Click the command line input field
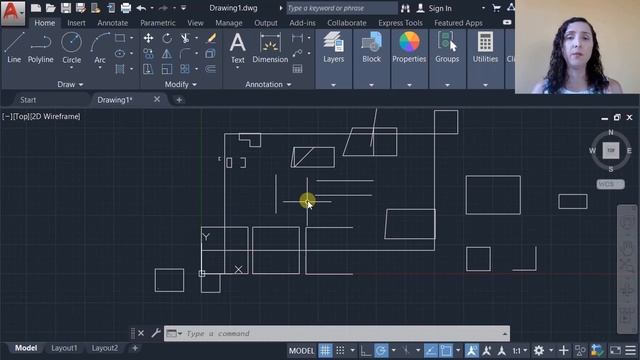This screenshot has height=360, width=640. point(337,333)
